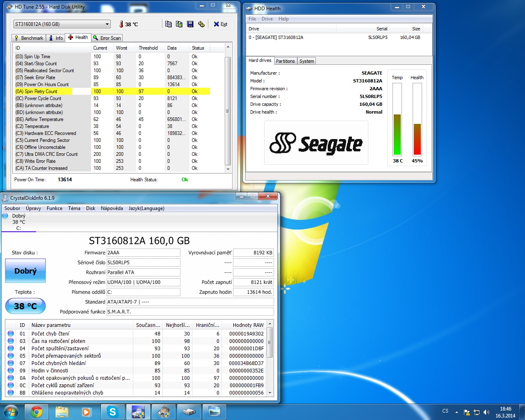Open the Funkce menu in CrystalDiskInfo
This screenshot has width=525, height=420.
point(55,208)
